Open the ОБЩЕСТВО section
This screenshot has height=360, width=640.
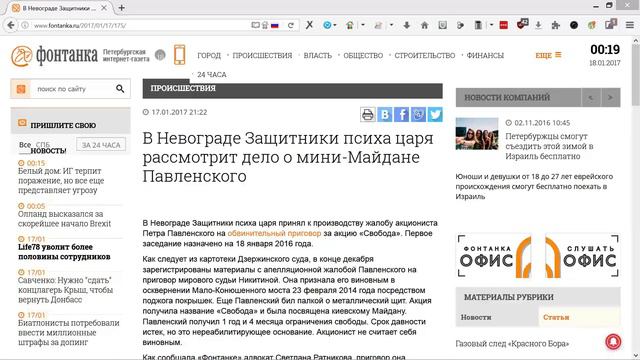363,56
